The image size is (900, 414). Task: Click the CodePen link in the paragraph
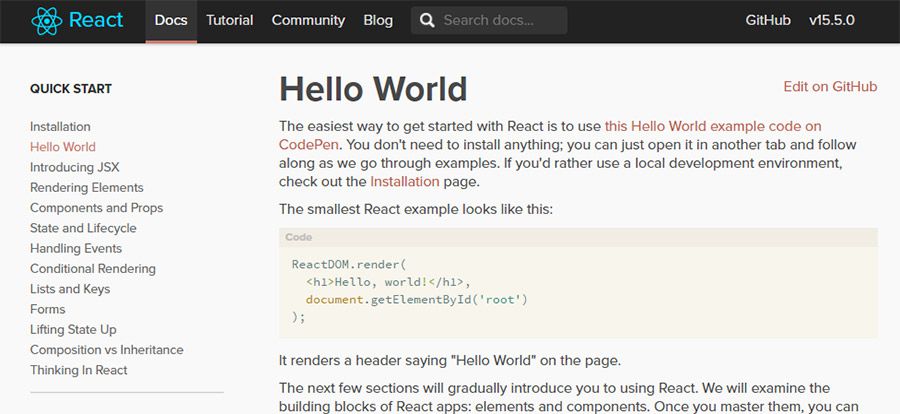309,144
